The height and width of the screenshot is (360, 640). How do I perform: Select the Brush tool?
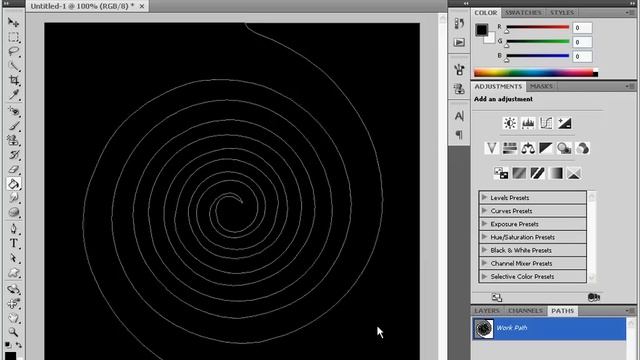(13, 126)
